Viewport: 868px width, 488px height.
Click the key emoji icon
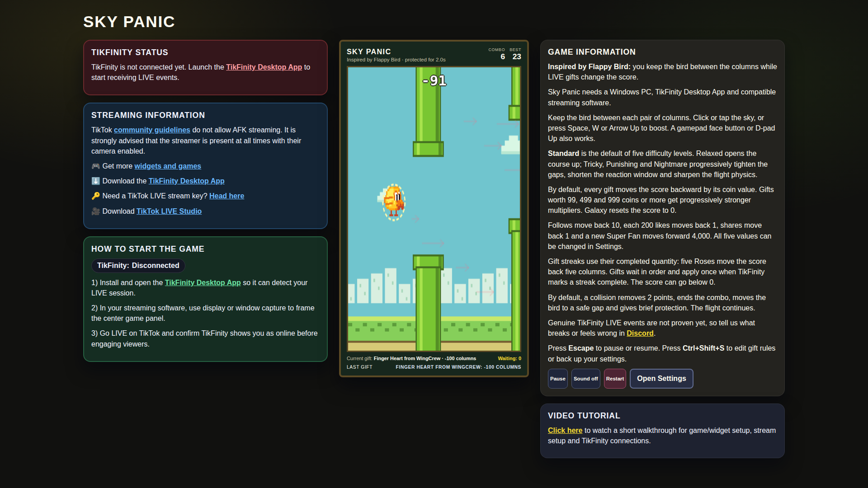point(95,196)
